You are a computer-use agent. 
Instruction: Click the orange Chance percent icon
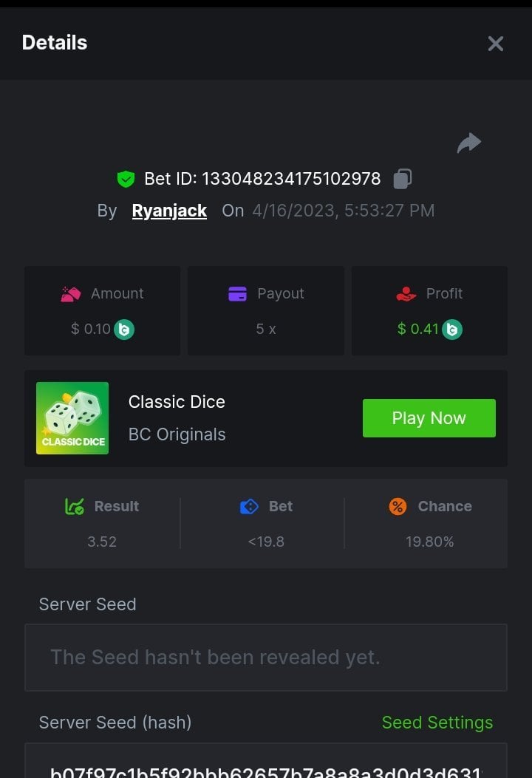pos(398,506)
